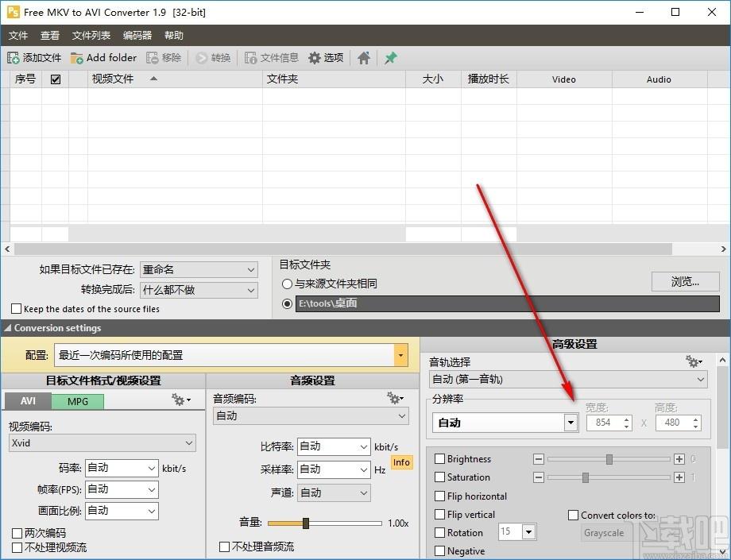Open 分辨率 dropdown set to 自动

[x=505, y=423]
